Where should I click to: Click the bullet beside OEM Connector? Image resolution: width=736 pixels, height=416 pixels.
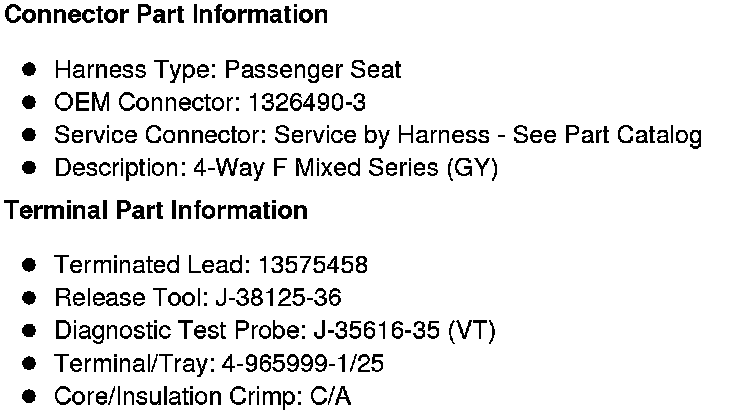(30, 102)
